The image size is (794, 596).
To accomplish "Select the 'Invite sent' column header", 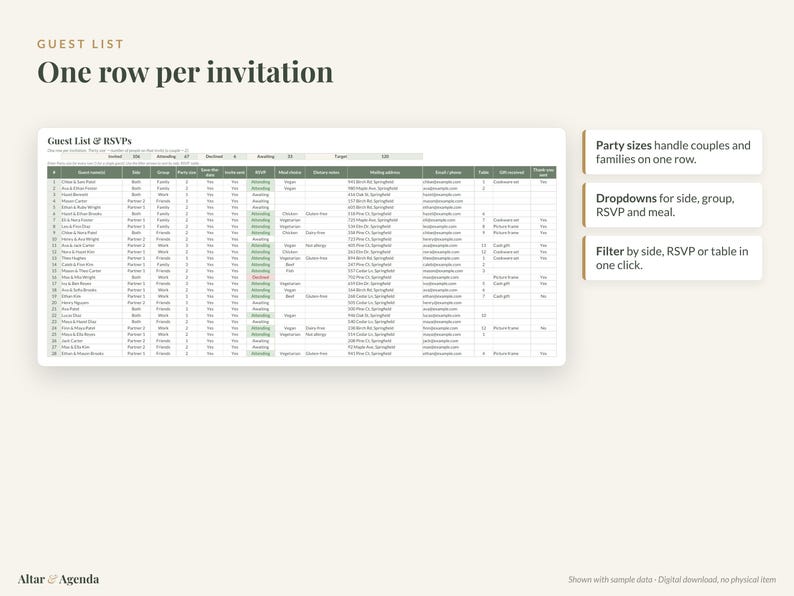I will (x=234, y=172).
